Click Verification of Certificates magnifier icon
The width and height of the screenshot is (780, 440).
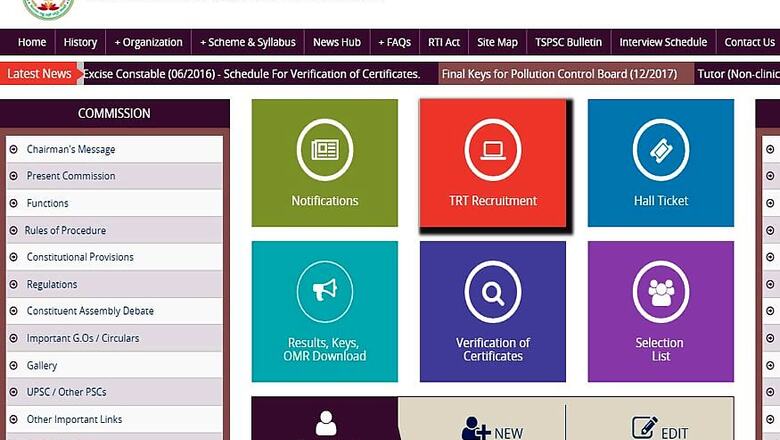click(x=493, y=292)
